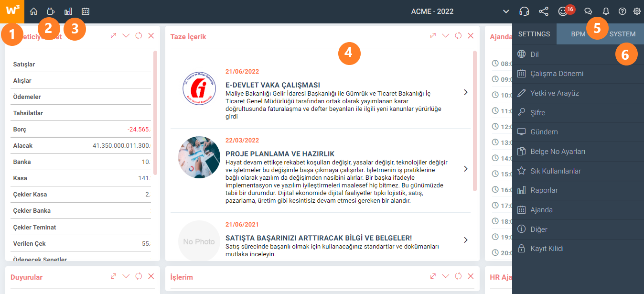Open the question mark help icon

622,11
